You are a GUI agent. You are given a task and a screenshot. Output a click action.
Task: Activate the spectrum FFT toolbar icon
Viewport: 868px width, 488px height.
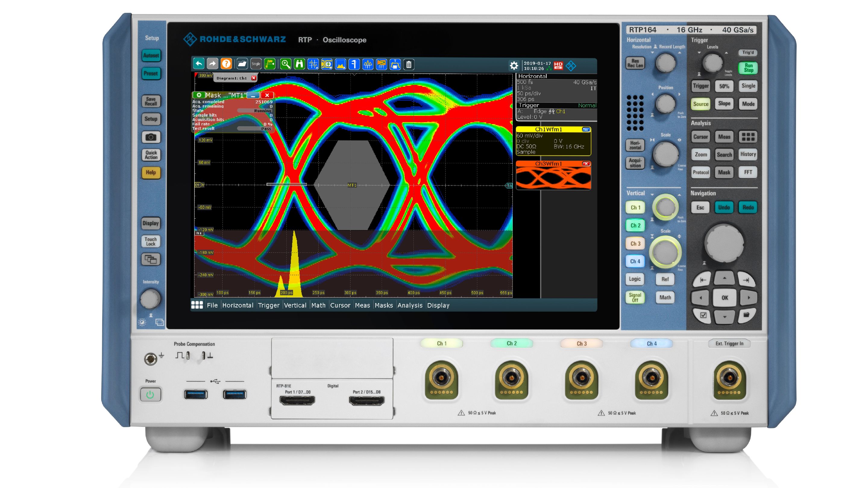click(368, 64)
